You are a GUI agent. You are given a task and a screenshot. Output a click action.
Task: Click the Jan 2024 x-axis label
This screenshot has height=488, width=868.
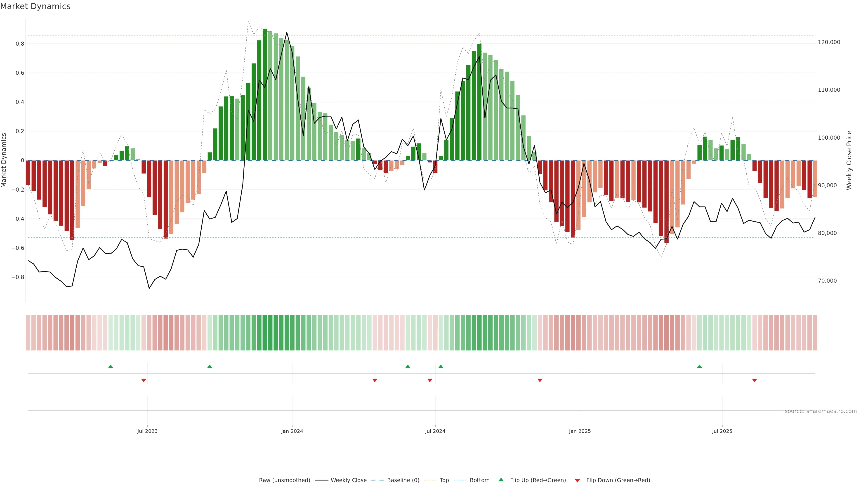(x=292, y=431)
